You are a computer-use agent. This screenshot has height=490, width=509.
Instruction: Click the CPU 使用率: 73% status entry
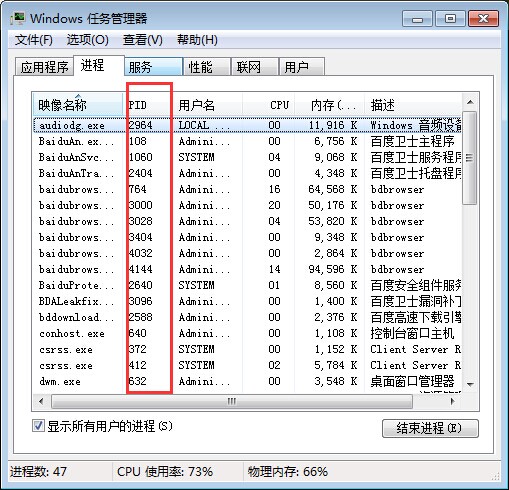165,472
